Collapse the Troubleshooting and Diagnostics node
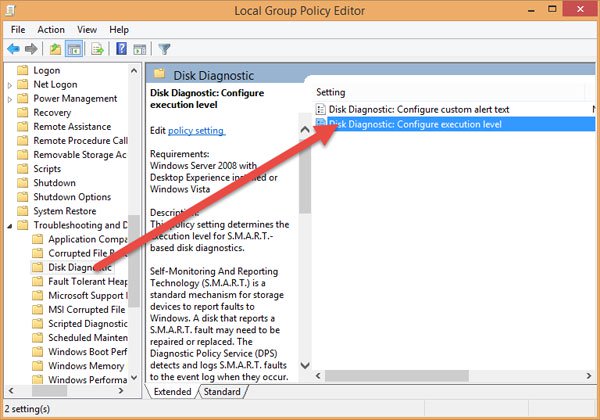600x420 pixels. [x=10, y=226]
